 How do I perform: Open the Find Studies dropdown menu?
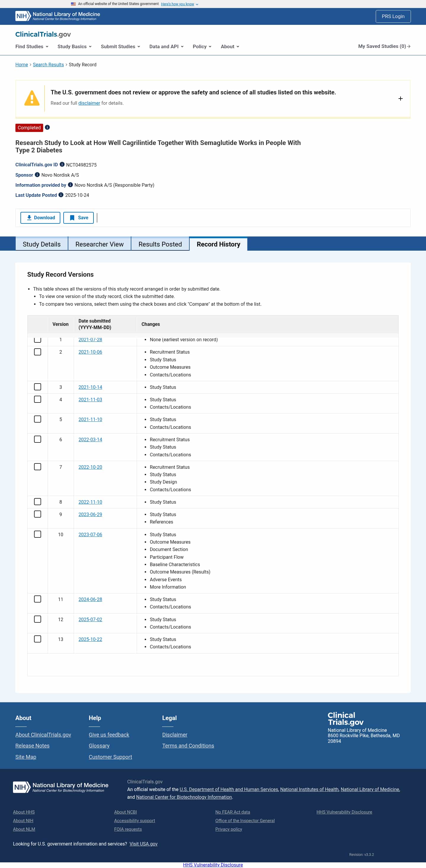(x=32, y=46)
